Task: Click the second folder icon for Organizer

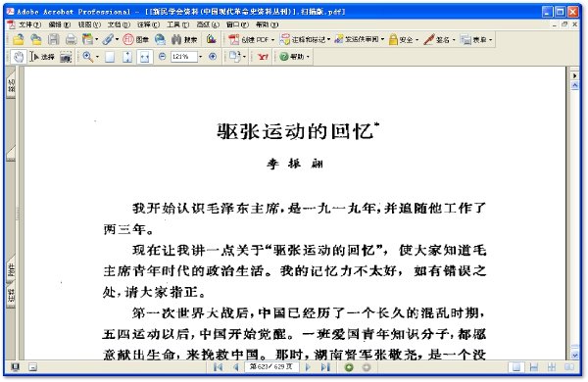Action: (36, 39)
